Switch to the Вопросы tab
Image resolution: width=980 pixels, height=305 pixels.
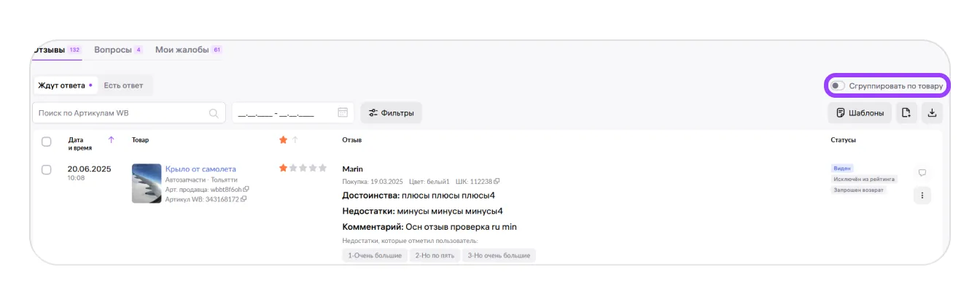pyautogui.click(x=113, y=50)
